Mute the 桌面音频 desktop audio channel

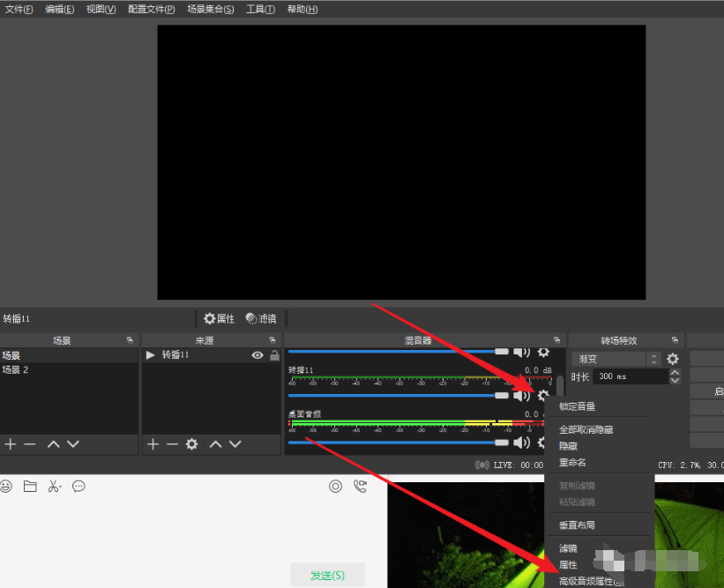[521, 443]
